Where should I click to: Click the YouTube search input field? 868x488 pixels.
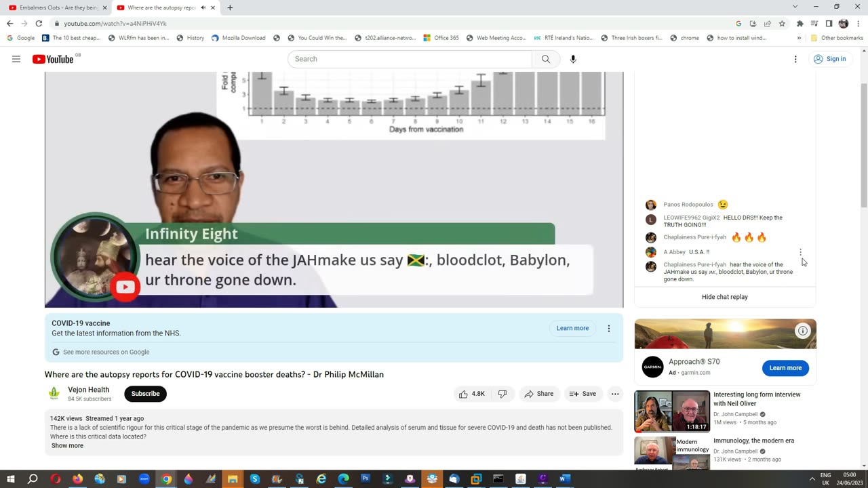coord(410,59)
